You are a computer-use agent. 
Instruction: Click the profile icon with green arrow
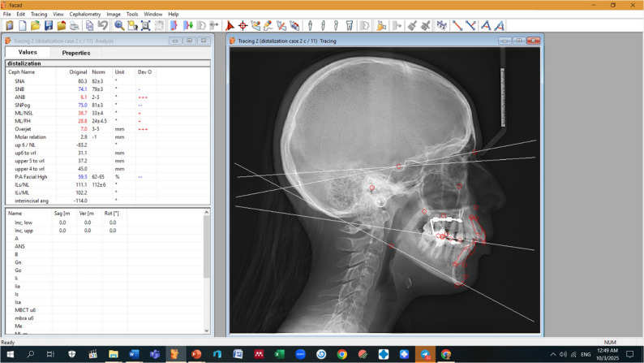[187, 25]
